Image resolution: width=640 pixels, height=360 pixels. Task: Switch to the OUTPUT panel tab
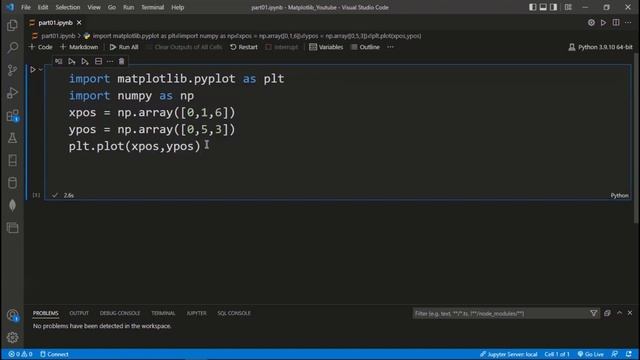[79, 313]
